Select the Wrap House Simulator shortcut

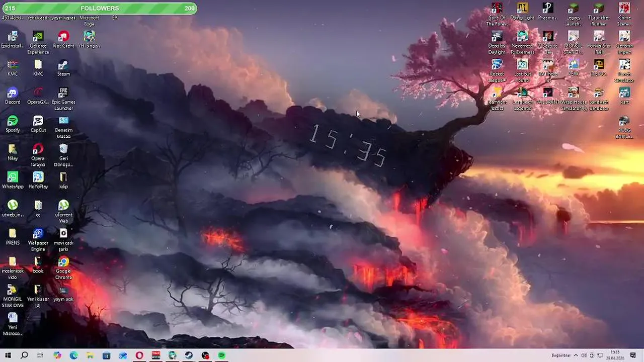coord(574,99)
